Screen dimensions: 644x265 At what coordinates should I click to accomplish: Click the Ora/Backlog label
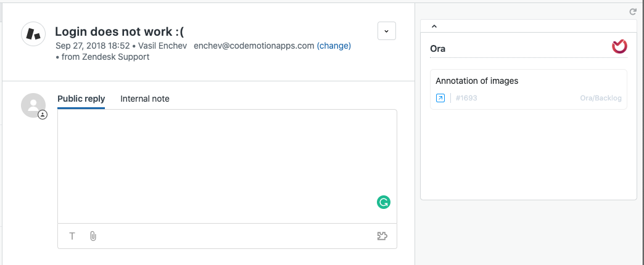[601, 98]
